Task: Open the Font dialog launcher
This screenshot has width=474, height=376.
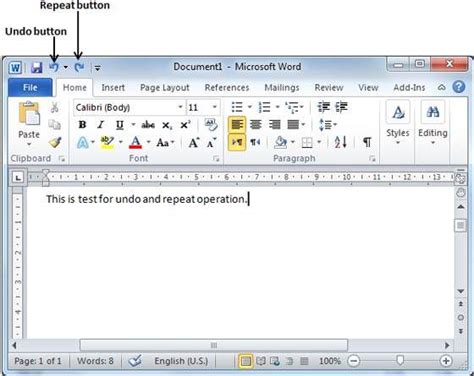Action: pos(216,159)
